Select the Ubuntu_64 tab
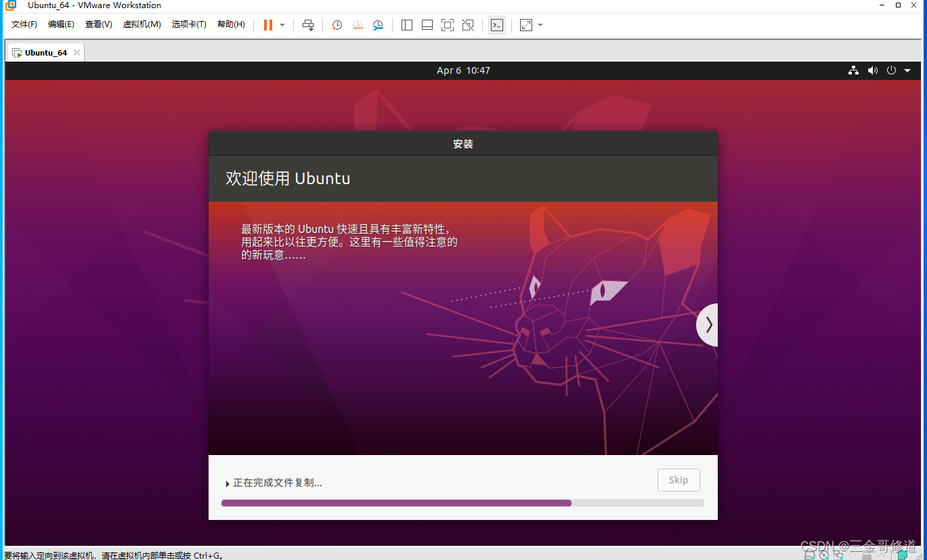The image size is (927, 560). pos(45,53)
